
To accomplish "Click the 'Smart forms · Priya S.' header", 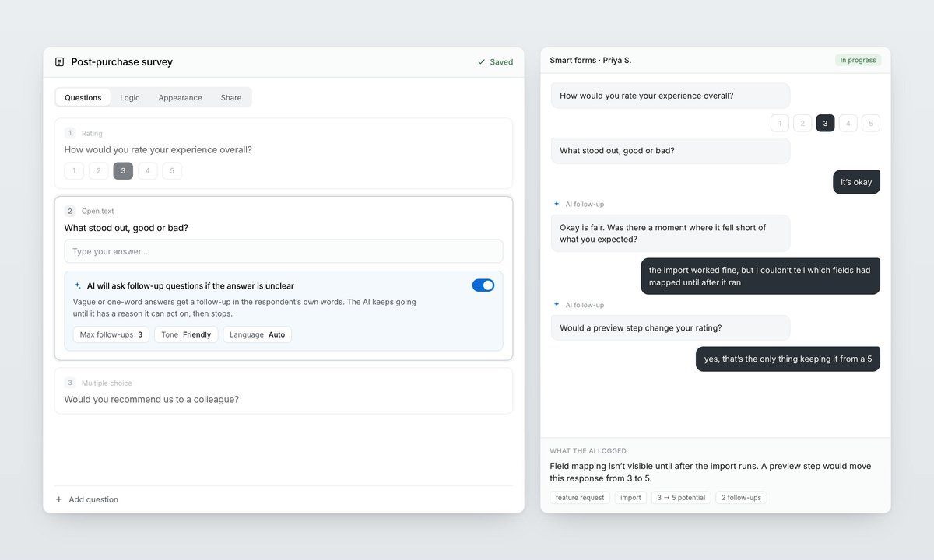I will (591, 60).
